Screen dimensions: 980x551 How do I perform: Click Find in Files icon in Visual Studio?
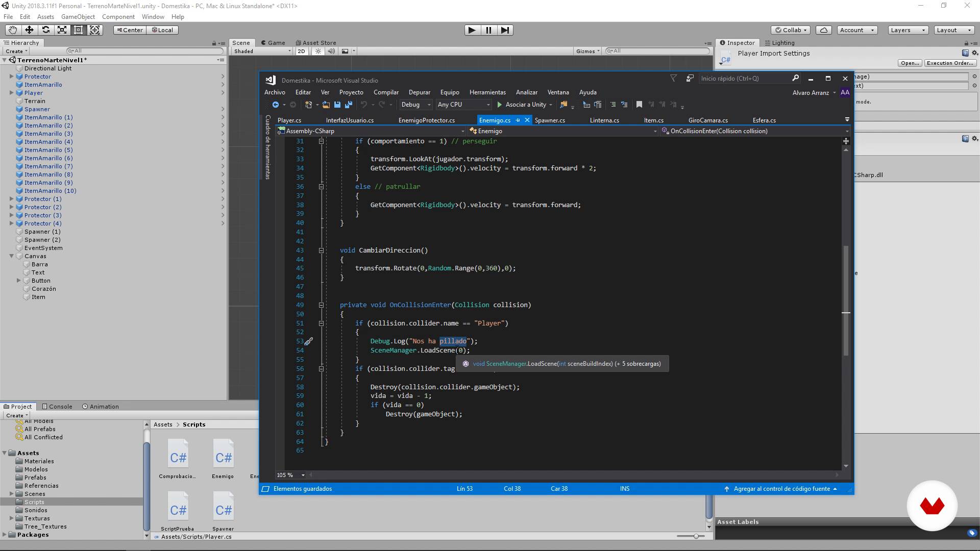click(563, 105)
